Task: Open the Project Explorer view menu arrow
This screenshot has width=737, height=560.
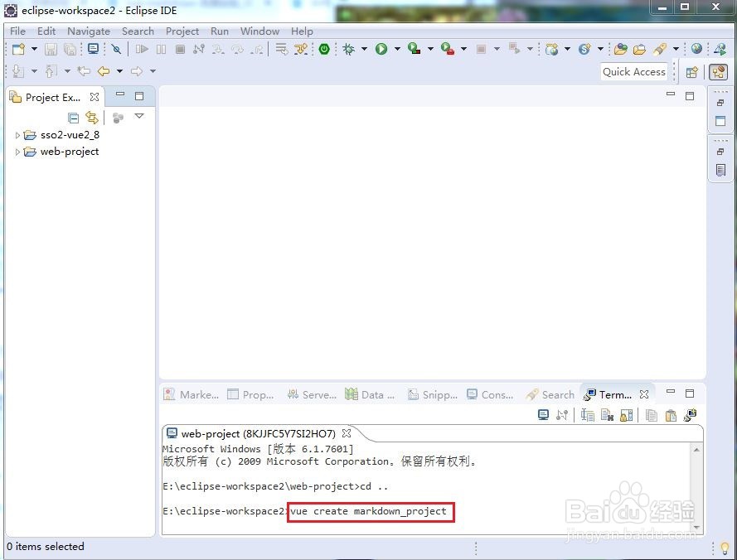Action: 138,116
